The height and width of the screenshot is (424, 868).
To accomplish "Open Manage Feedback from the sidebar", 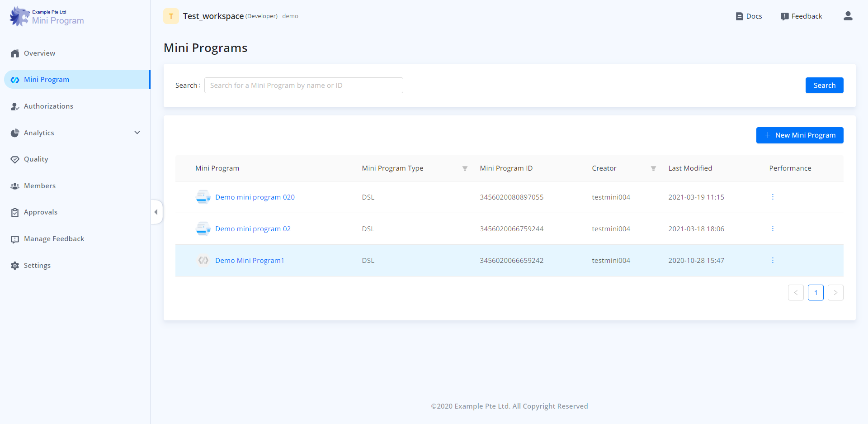I will (x=54, y=239).
